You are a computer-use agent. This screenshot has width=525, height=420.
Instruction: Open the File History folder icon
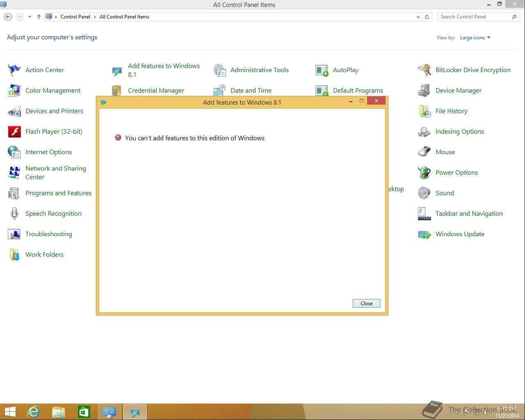pyautogui.click(x=425, y=111)
